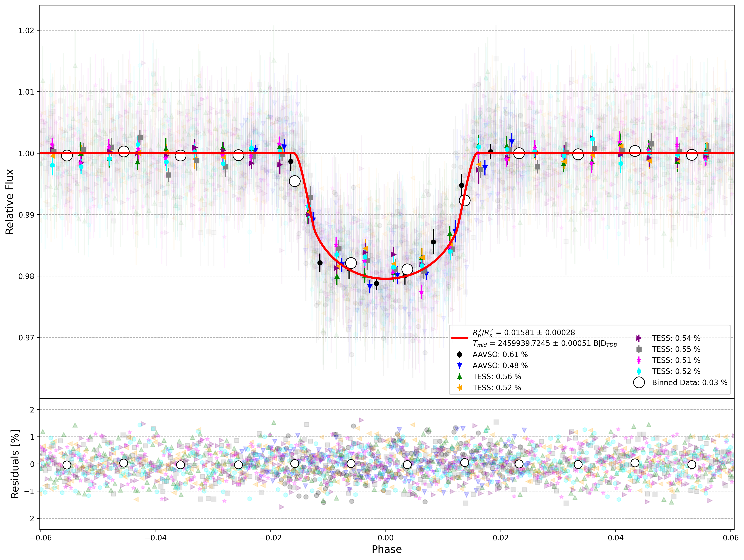This screenshot has width=744, height=560.
Task: Click the 0.04 tick label on phase axis
Action: (x=616, y=538)
